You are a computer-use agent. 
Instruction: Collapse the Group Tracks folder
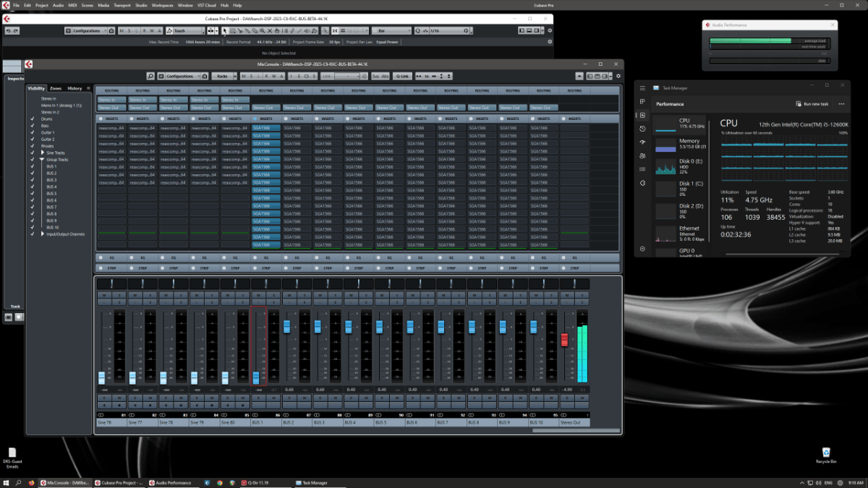pos(42,158)
